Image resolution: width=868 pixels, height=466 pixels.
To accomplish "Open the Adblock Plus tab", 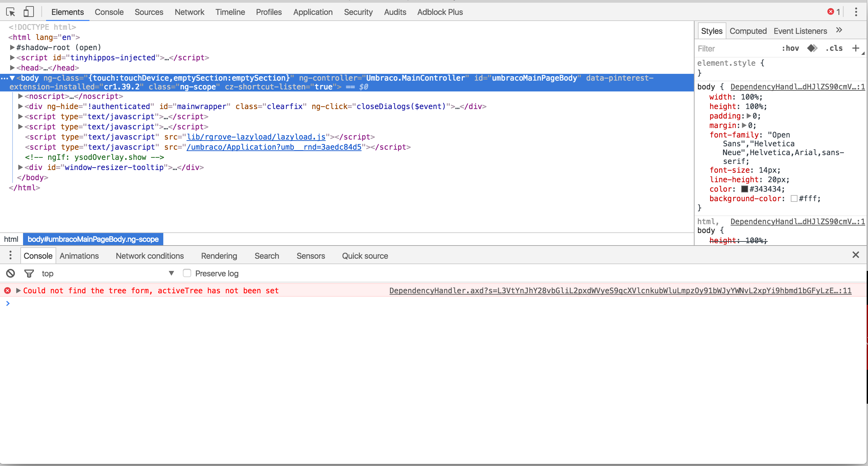I will [440, 12].
